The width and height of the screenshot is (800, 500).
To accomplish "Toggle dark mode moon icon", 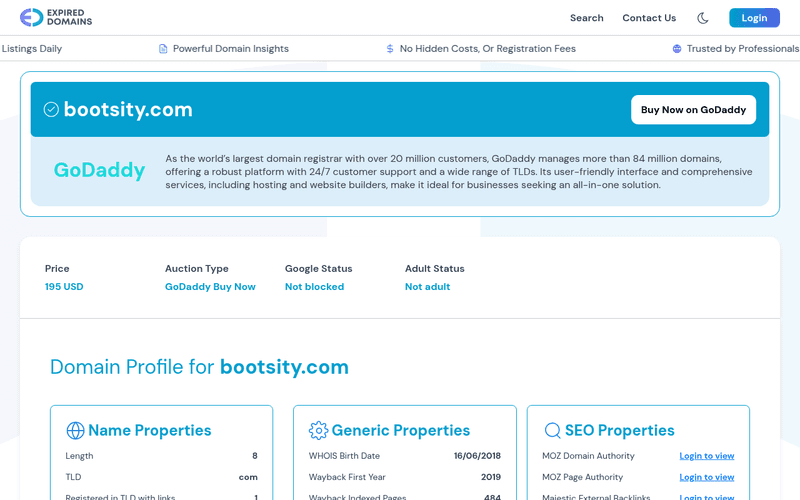I will click(703, 18).
